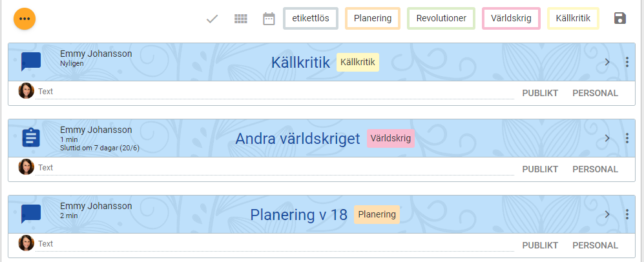644x262 pixels.
Task: Click the pink Världskrig tag on the post
Action: click(x=390, y=138)
